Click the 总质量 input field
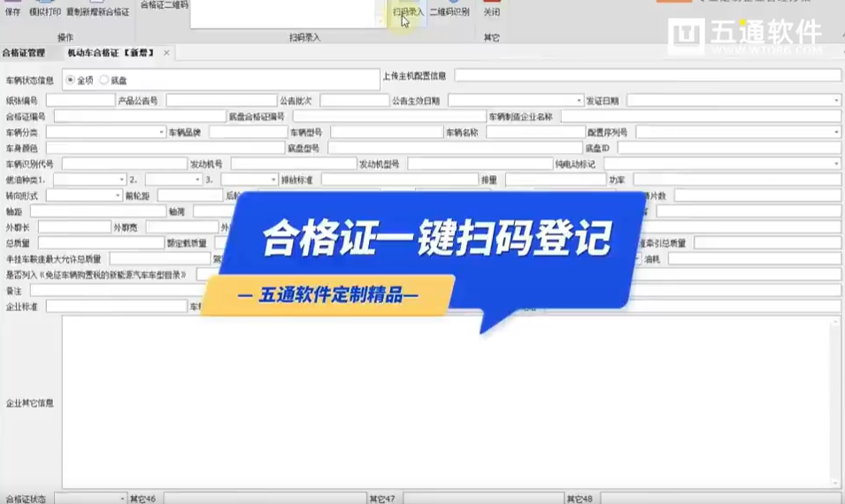This screenshot has width=845, height=504. click(101, 243)
